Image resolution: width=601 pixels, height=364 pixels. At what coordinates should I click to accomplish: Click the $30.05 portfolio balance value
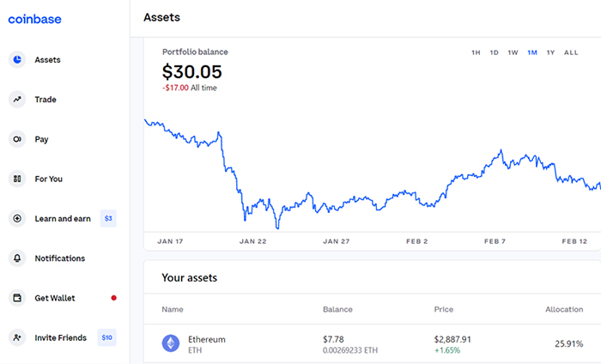(x=192, y=72)
